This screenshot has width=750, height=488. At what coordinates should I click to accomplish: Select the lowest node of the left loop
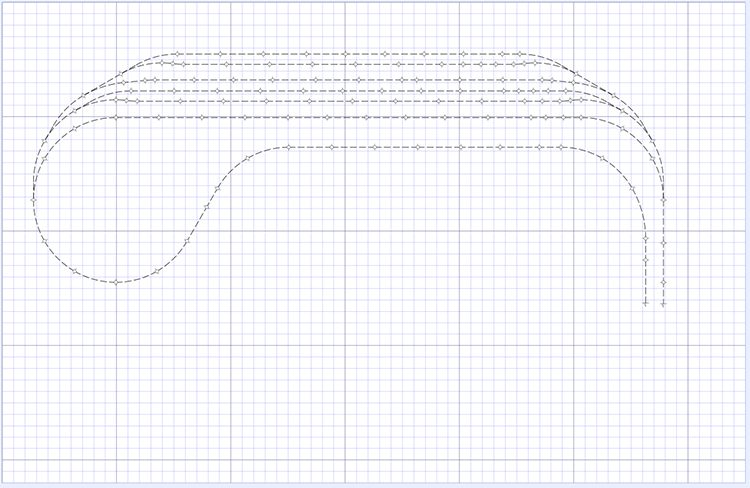116,282
